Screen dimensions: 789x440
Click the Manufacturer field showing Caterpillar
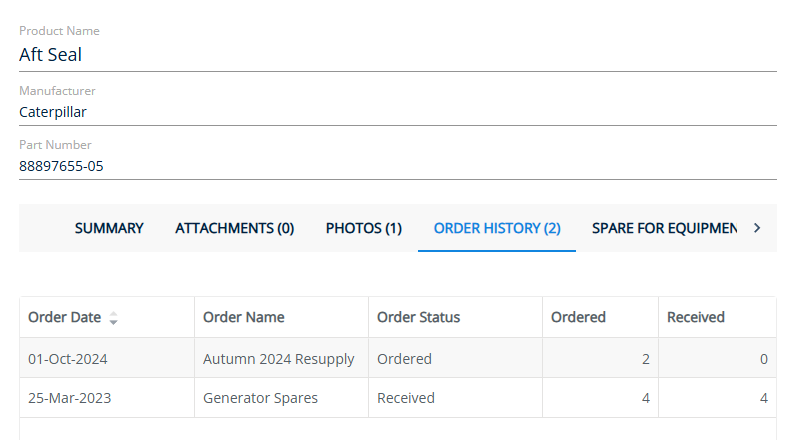[397, 112]
